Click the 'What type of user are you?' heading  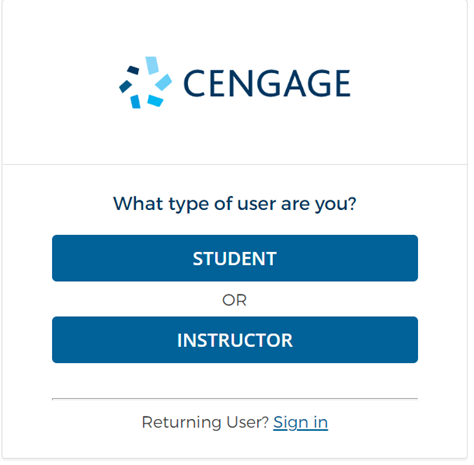[235, 204]
